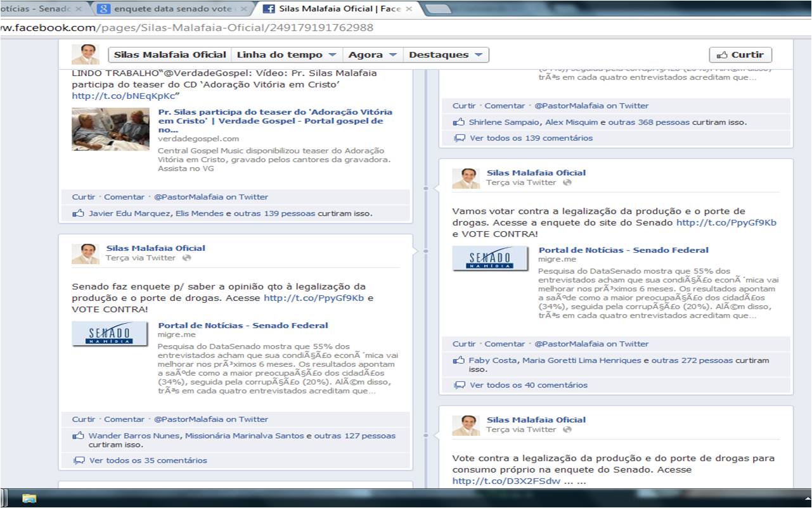Image resolution: width=812 pixels, height=508 pixels.
Task: Click comment bubble icon beside 139 comentários
Action: click(x=459, y=138)
